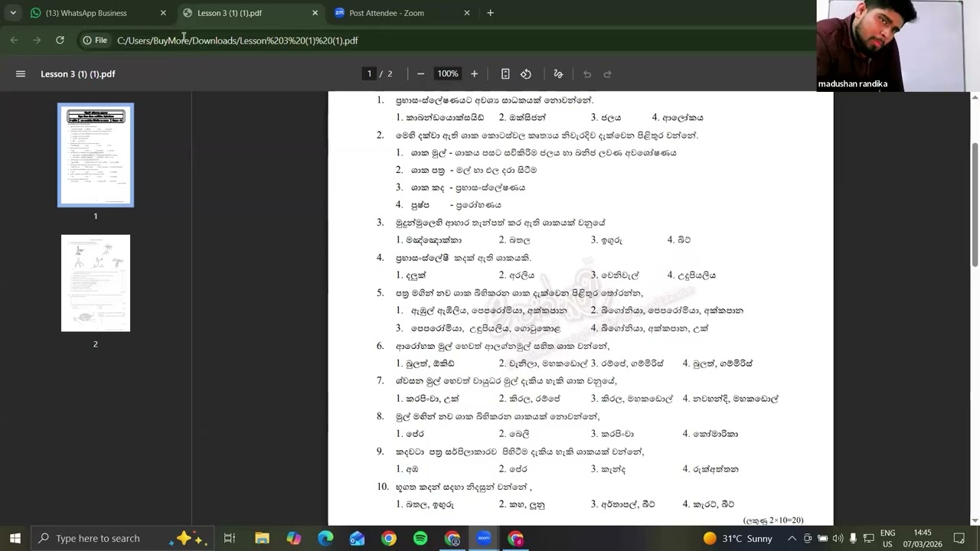This screenshot has height=551, width=980.
Task: Click the Meet Now camera tray icon
Action: [808, 539]
